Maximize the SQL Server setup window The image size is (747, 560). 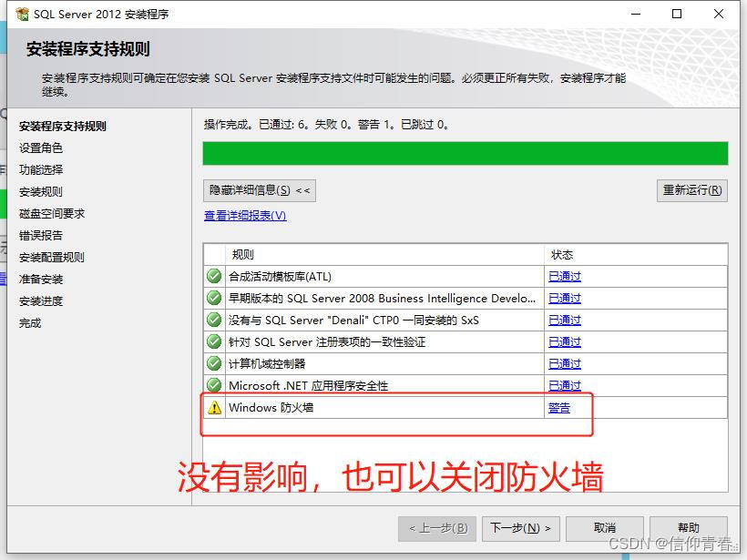point(677,14)
